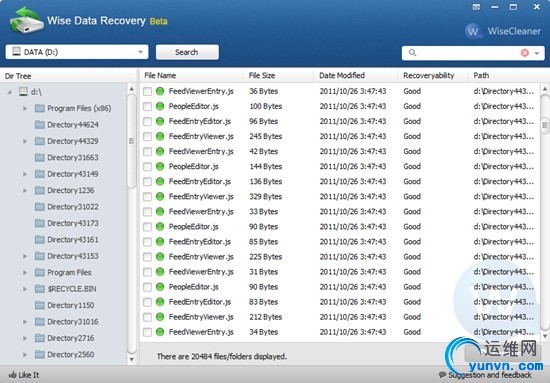
Task: Select Directory31016 in the tree
Action: coord(73,322)
